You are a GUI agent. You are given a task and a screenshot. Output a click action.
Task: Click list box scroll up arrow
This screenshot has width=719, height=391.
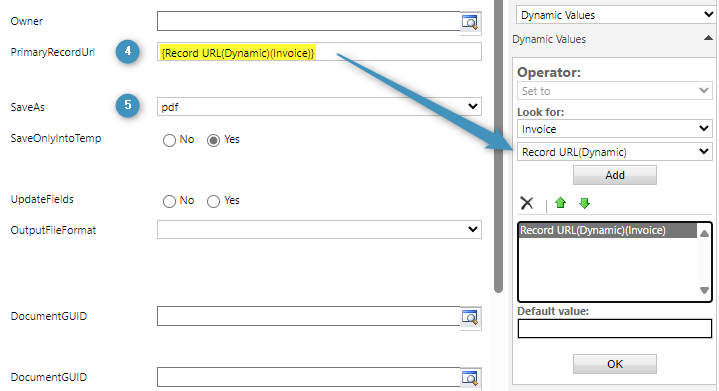click(704, 233)
